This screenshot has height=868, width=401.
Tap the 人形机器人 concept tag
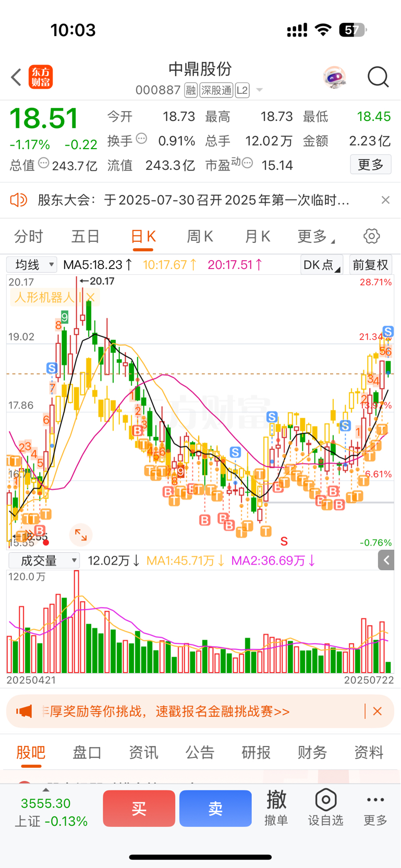tap(44, 297)
